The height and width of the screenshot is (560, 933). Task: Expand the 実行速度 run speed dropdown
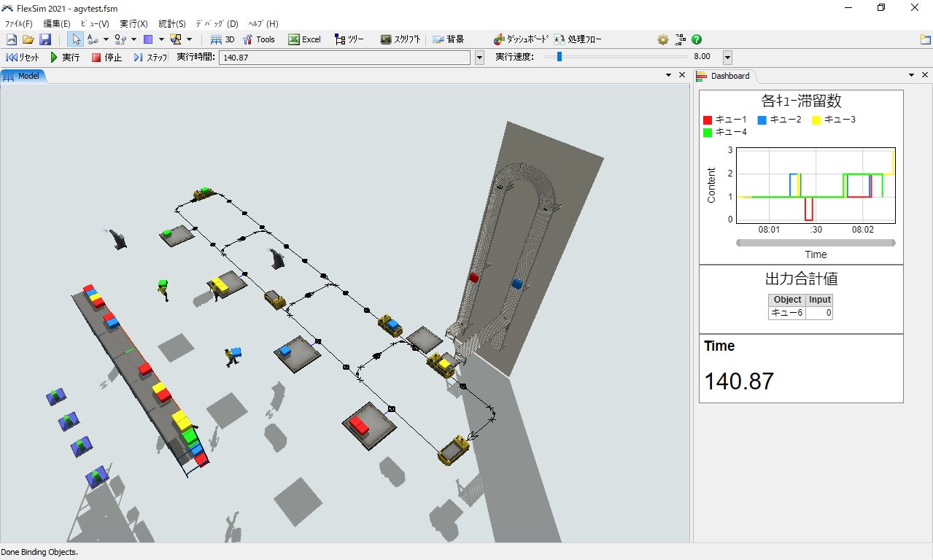[727, 58]
